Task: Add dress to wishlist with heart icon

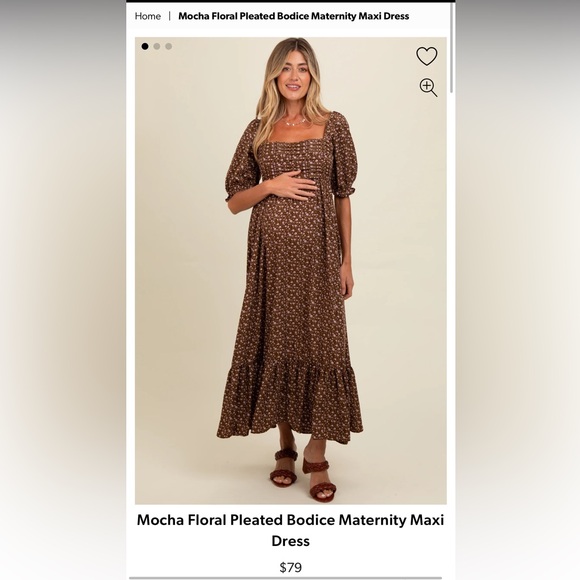Action: point(426,56)
